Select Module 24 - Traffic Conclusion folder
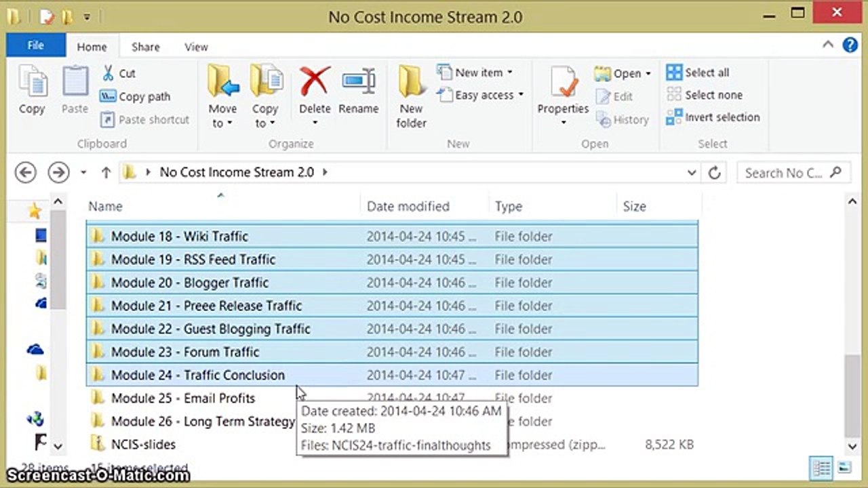The width and height of the screenshot is (868, 488). tap(392, 374)
